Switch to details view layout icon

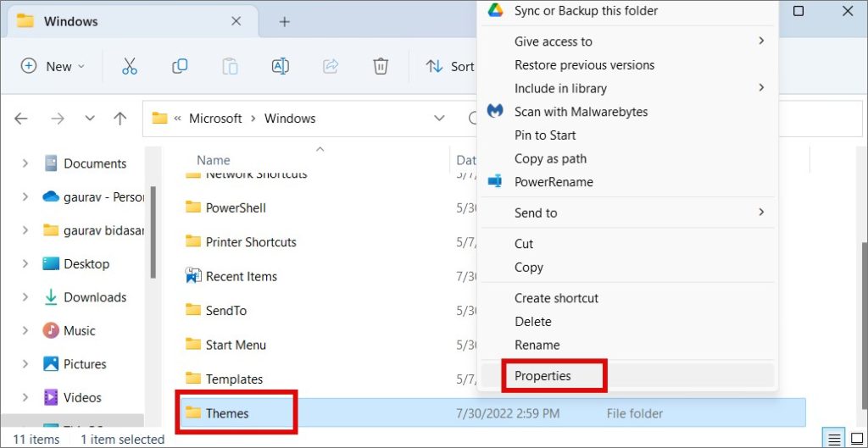pos(834,438)
